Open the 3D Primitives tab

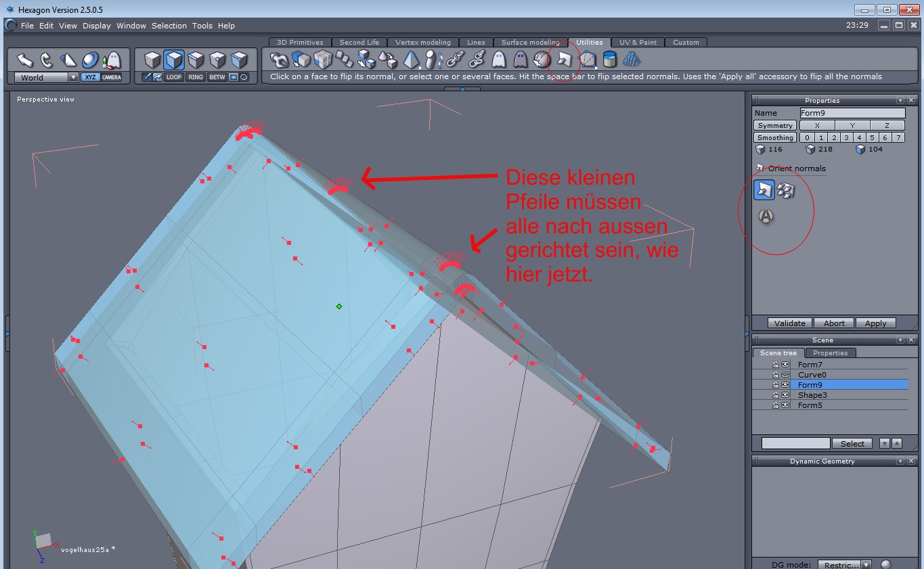coord(300,42)
